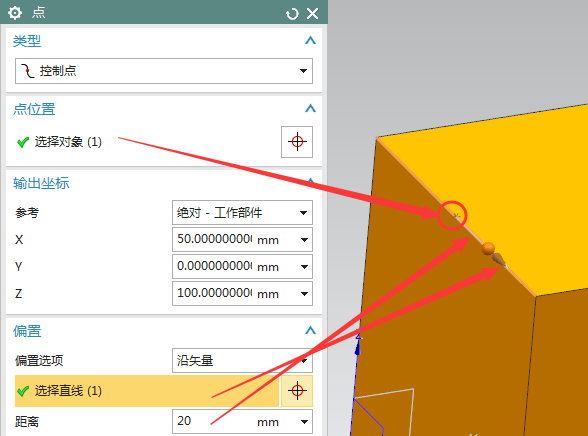588x436 pixels.
Task: Click the control point curve icon in type box
Action: point(27,71)
